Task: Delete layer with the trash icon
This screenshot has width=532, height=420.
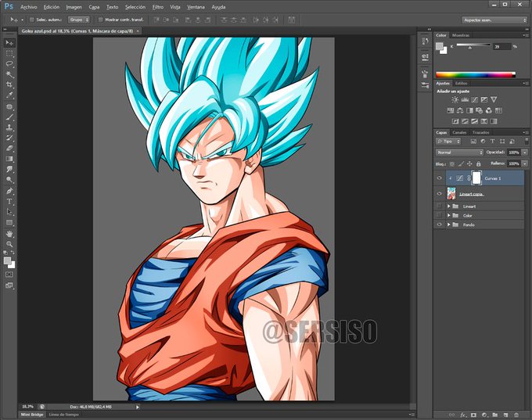Action: click(x=516, y=415)
